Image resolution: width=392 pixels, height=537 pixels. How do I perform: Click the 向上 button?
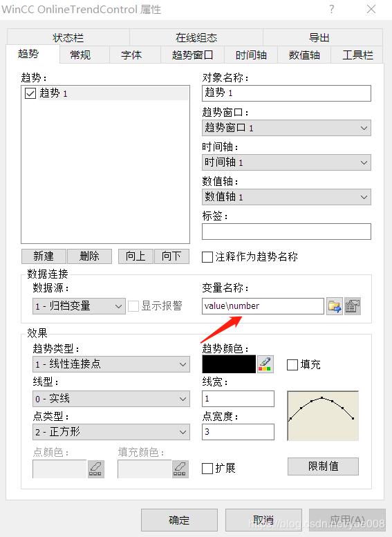(136, 256)
